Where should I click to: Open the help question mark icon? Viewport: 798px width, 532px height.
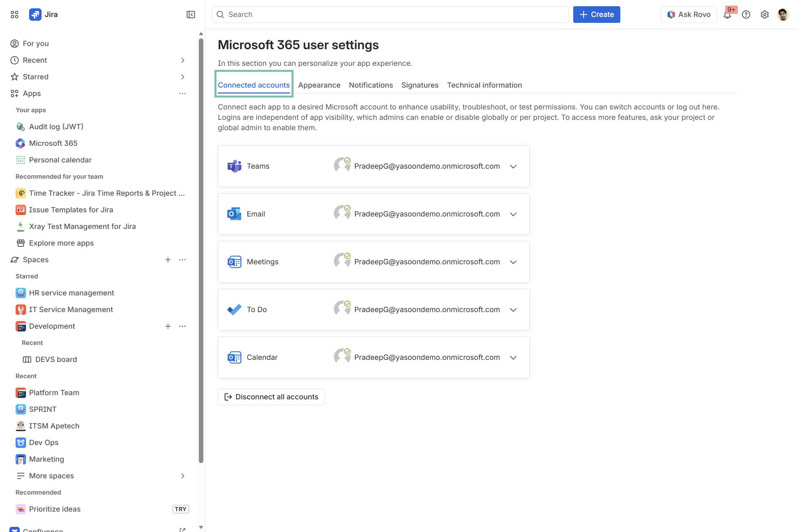(x=746, y=15)
